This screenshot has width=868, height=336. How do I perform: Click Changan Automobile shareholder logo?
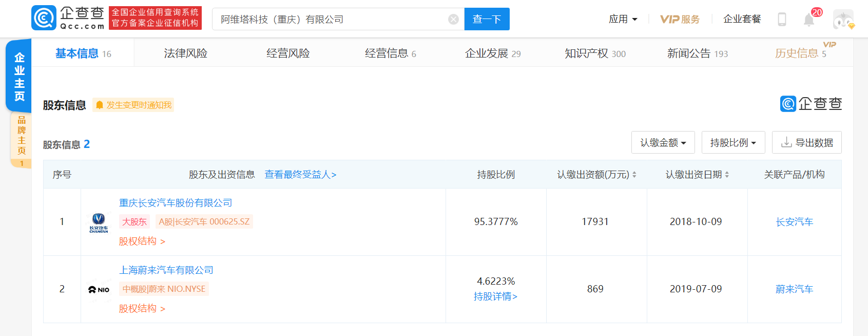click(x=99, y=222)
